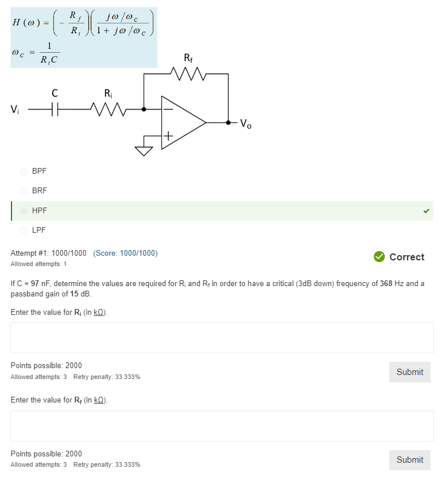Select the BRF answer option
This screenshot has height=504, width=446.
[x=24, y=191]
